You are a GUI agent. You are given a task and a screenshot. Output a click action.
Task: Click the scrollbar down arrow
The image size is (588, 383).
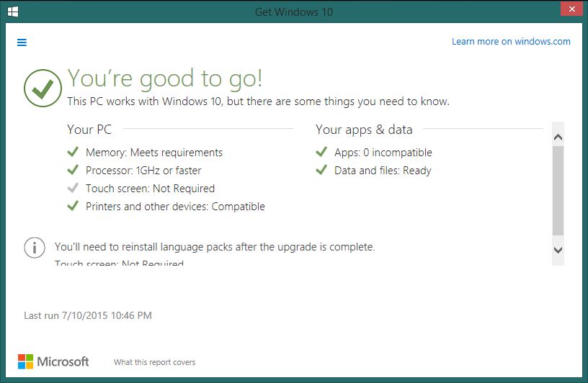coord(558,250)
